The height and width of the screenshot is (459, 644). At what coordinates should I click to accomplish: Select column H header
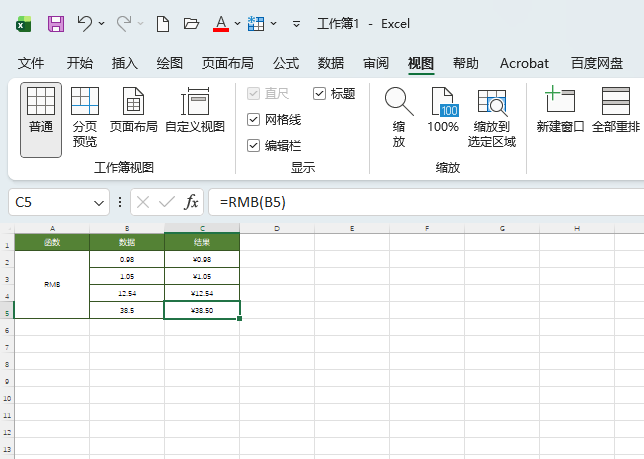click(577, 228)
